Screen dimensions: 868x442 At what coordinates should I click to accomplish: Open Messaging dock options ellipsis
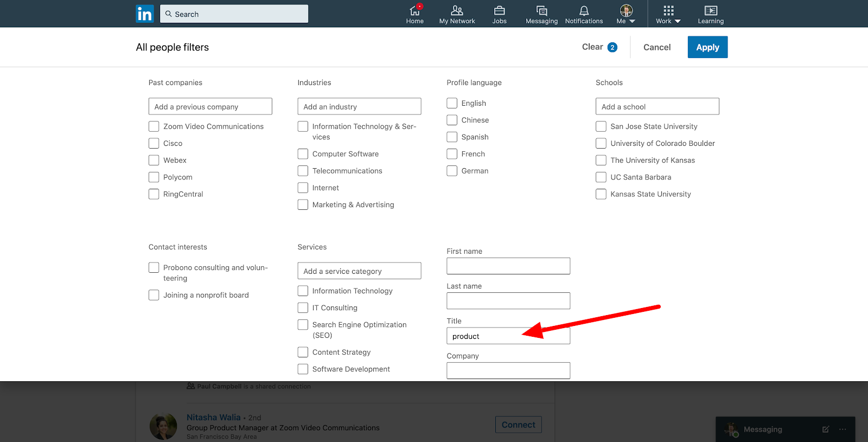click(843, 429)
